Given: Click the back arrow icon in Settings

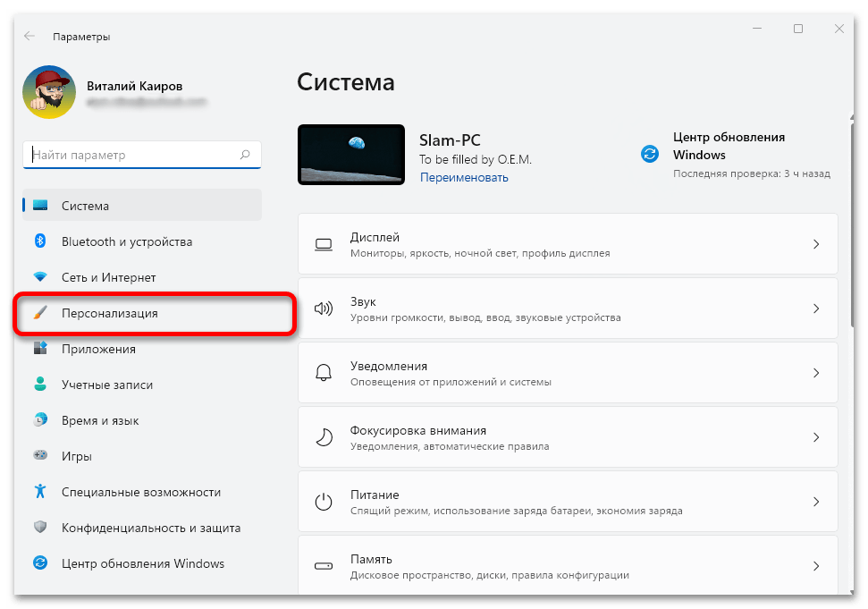Looking at the screenshot, I should 29,36.
